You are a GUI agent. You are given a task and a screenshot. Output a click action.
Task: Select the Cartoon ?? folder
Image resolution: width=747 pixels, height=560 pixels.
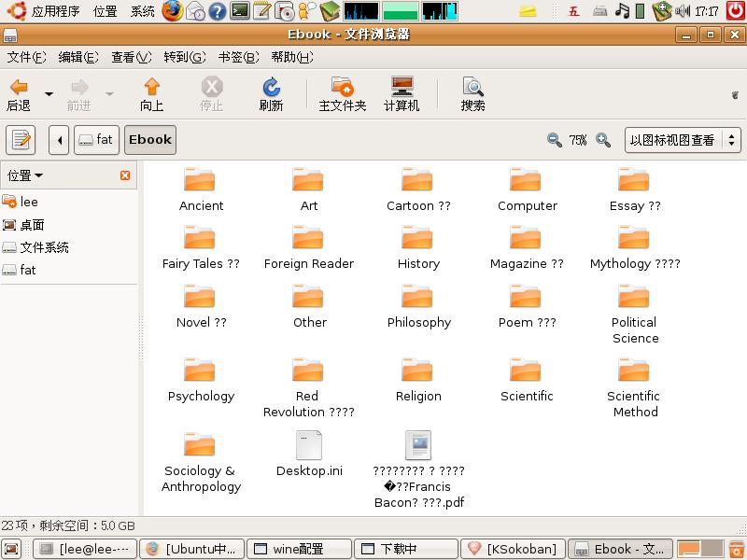418,189
